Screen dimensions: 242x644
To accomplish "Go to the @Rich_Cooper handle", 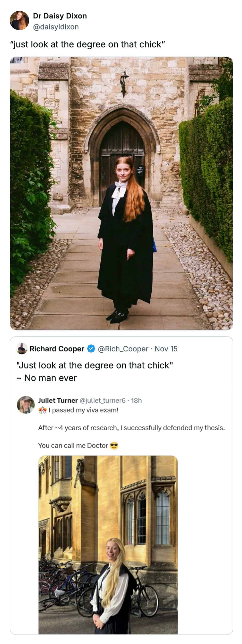I will (123, 349).
